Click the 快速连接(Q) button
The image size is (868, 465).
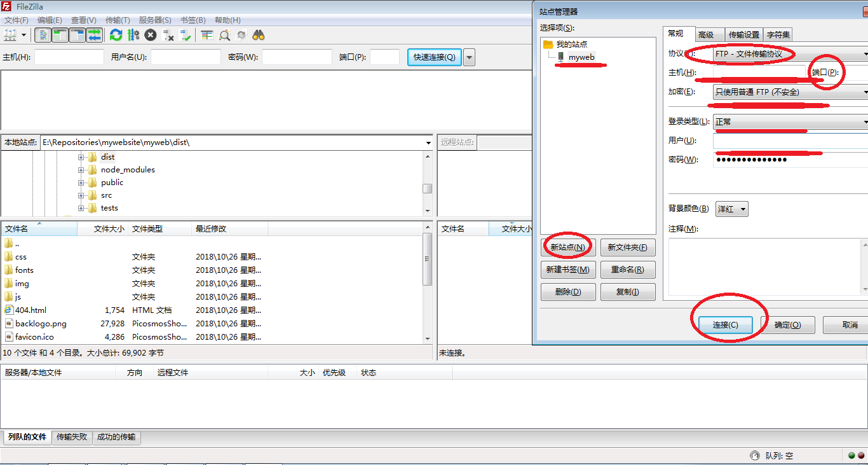tap(435, 57)
